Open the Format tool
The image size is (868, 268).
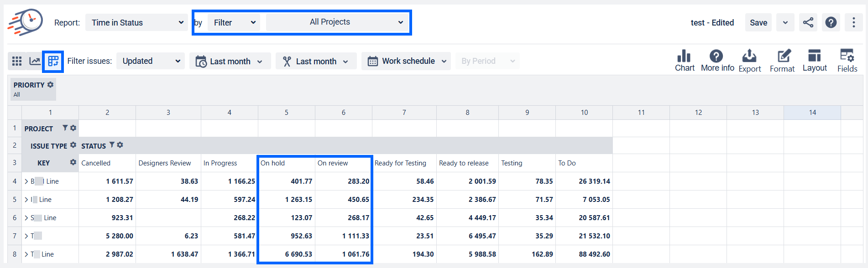[782, 61]
